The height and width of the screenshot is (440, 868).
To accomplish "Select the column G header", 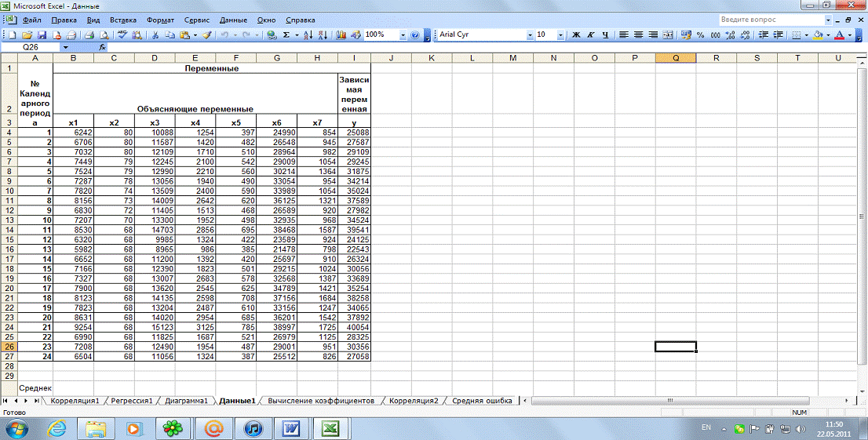I will click(278, 59).
